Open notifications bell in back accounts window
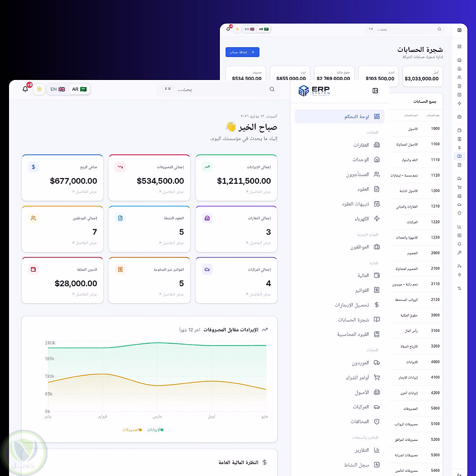This screenshot has width=476, height=476. click(228, 29)
